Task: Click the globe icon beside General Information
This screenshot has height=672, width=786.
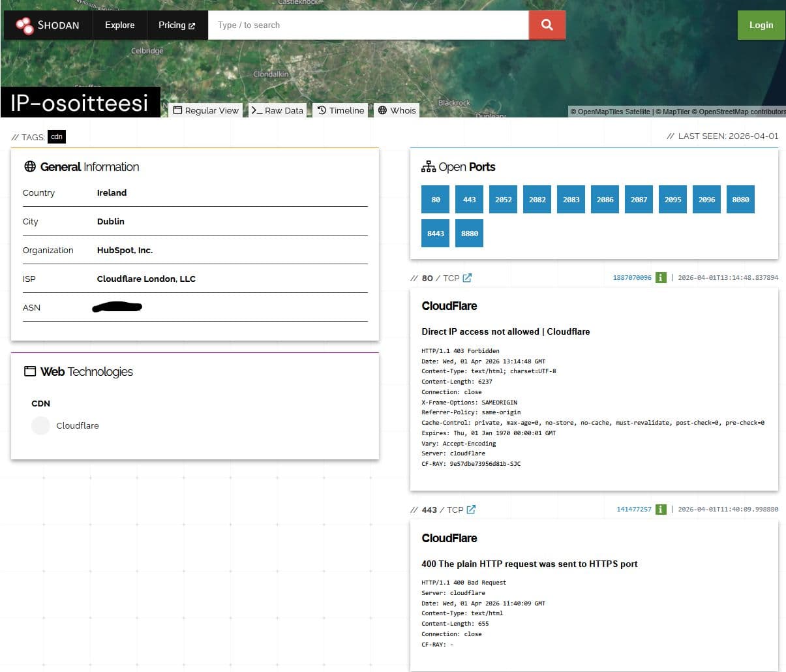Action: 29,166
